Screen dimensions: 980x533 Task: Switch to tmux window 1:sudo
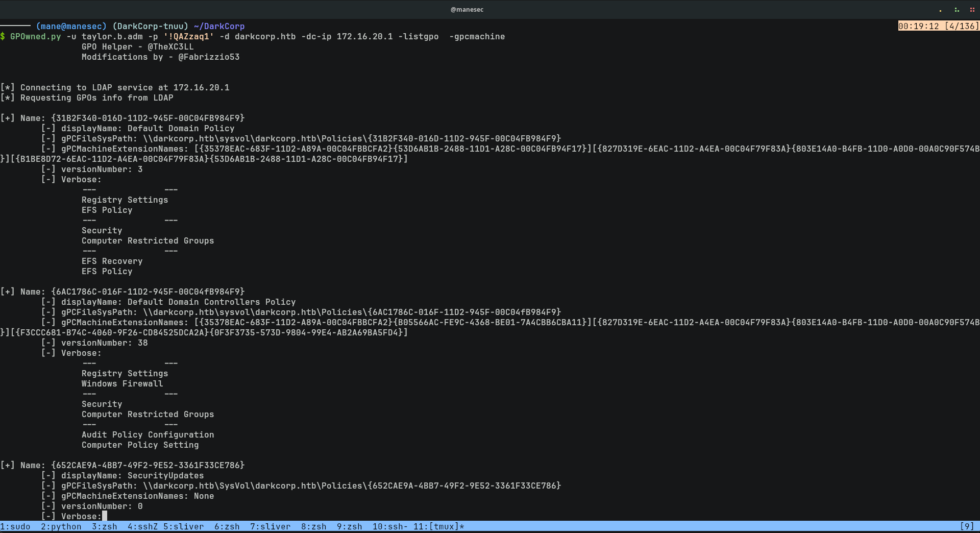[x=15, y=526]
